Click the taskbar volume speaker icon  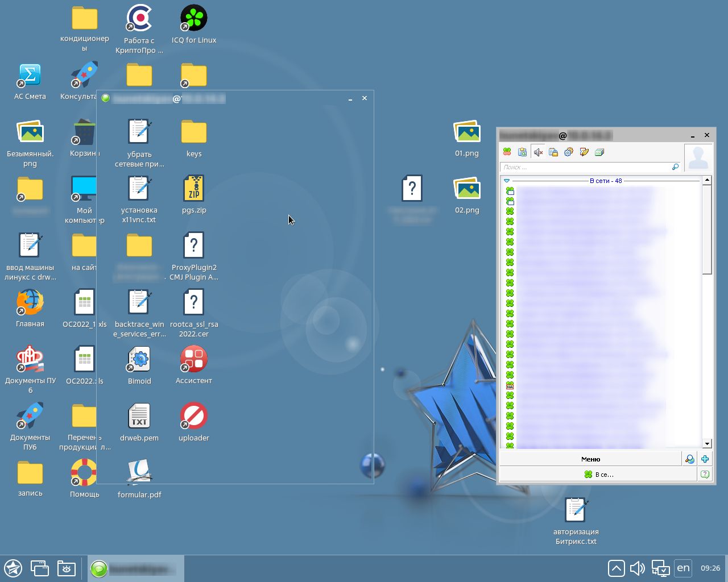(638, 568)
